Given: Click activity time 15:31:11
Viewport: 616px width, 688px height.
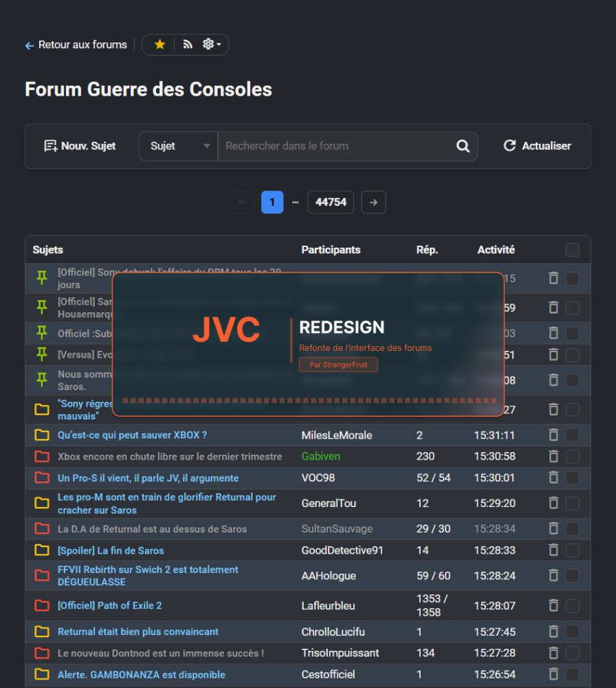Looking at the screenshot, I should [x=494, y=436].
